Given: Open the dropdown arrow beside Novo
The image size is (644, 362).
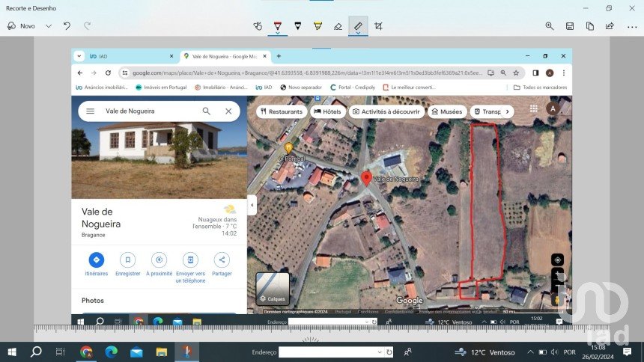Looking at the screenshot, I should click(x=49, y=26).
